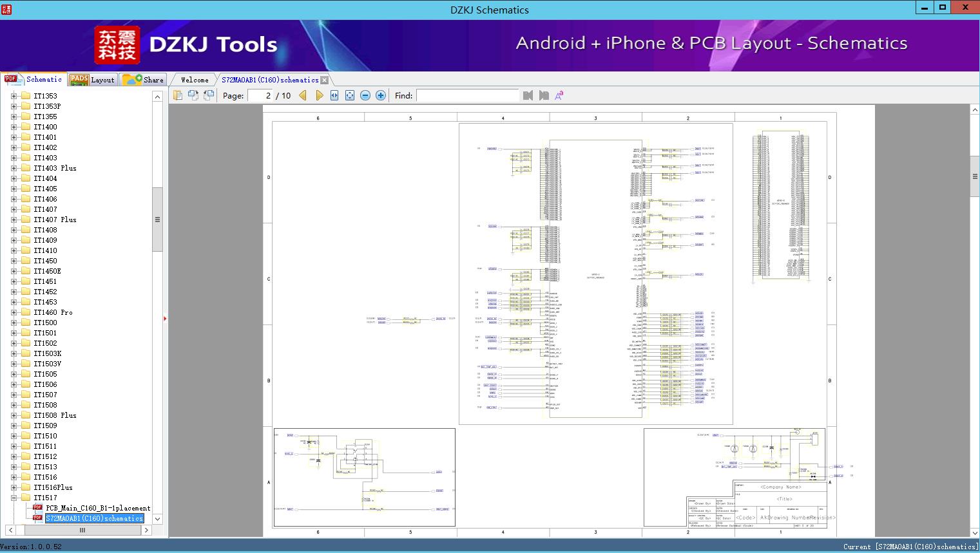
Task: Click the tree panel vertical scrollbar thumb
Action: tap(157, 220)
